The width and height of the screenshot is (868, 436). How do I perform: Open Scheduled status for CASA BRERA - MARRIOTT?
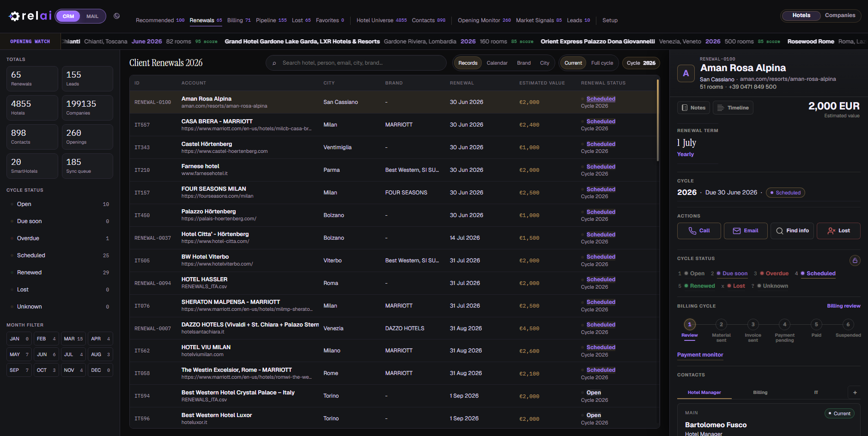[x=601, y=121]
